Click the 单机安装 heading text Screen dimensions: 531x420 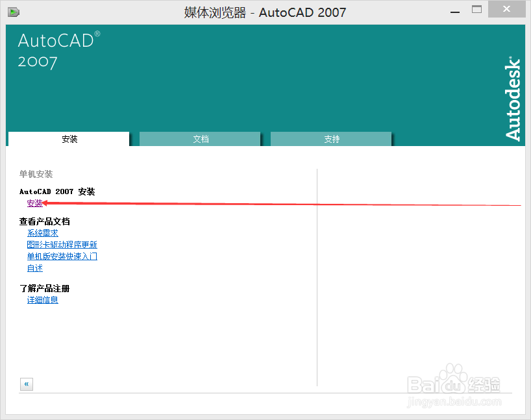coord(36,174)
